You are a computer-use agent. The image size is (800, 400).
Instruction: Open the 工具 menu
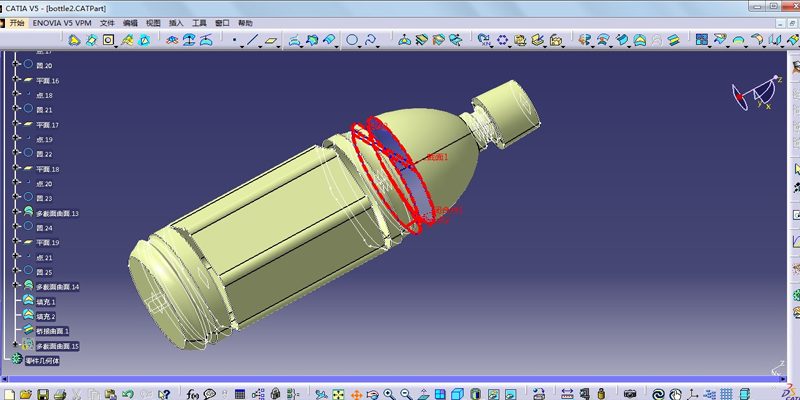pos(200,22)
